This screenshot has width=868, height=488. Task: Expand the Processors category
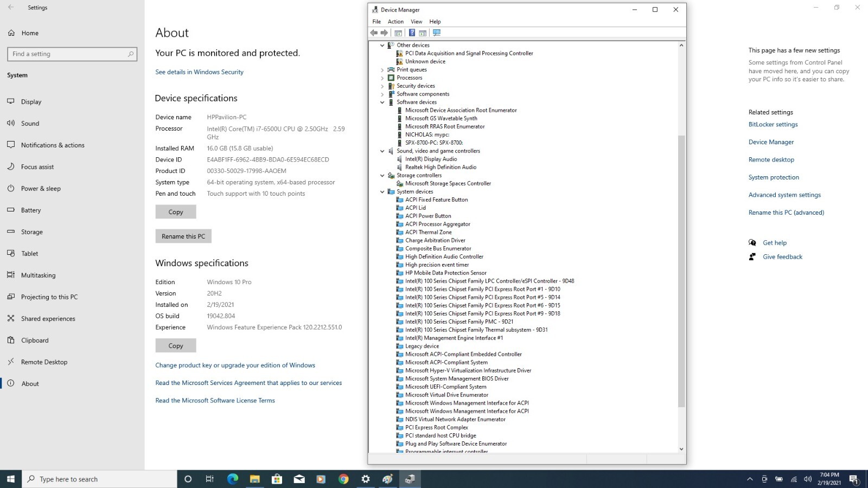click(382, 78)
